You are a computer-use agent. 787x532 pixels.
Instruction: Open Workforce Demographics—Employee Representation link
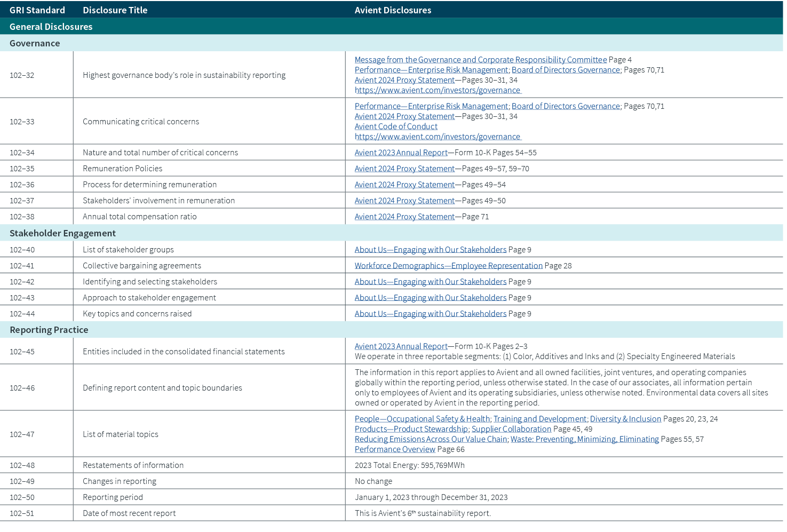point(448,265)
